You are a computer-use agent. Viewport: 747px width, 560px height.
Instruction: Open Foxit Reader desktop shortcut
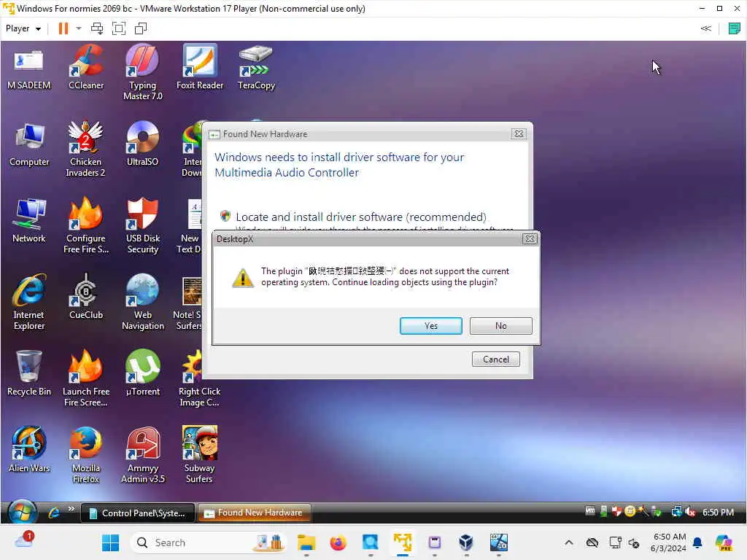(x=200, y=68)
